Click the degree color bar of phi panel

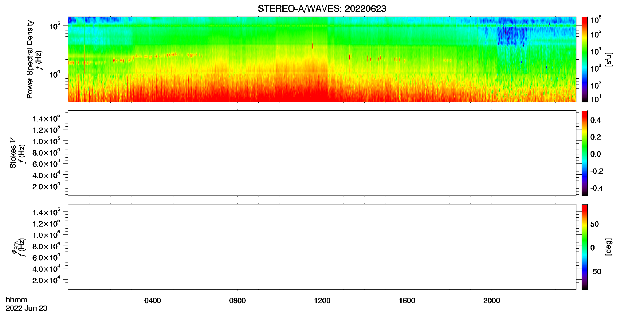tap(584, 247)
